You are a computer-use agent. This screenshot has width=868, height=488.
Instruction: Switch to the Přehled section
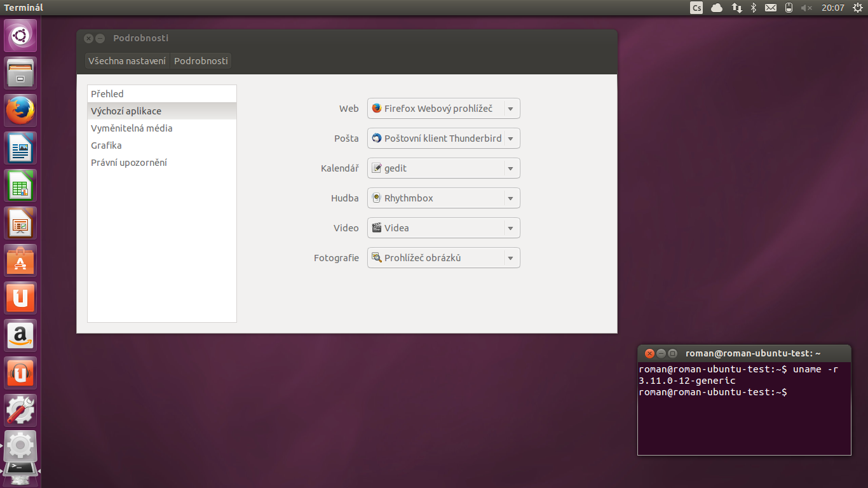(x=107, y=93)
